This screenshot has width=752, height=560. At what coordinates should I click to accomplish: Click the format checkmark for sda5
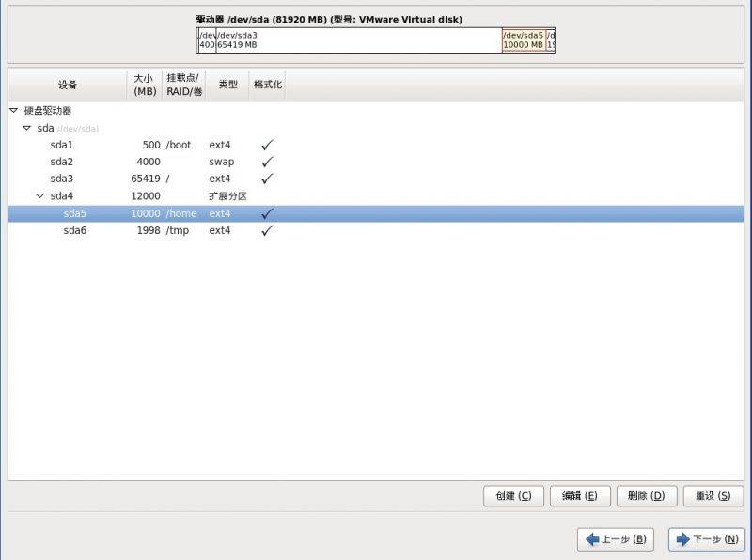pos(267,214)
